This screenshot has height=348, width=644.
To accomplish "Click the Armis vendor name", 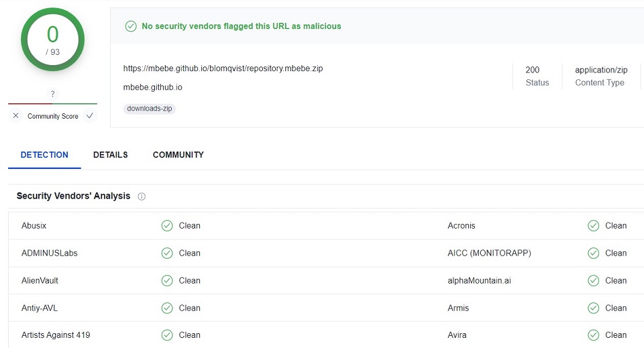I will [x=458, y=308].
